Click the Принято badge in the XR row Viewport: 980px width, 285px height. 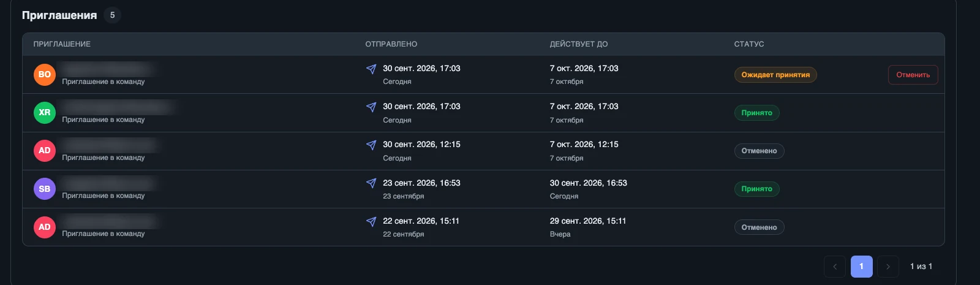pos(756,113)
